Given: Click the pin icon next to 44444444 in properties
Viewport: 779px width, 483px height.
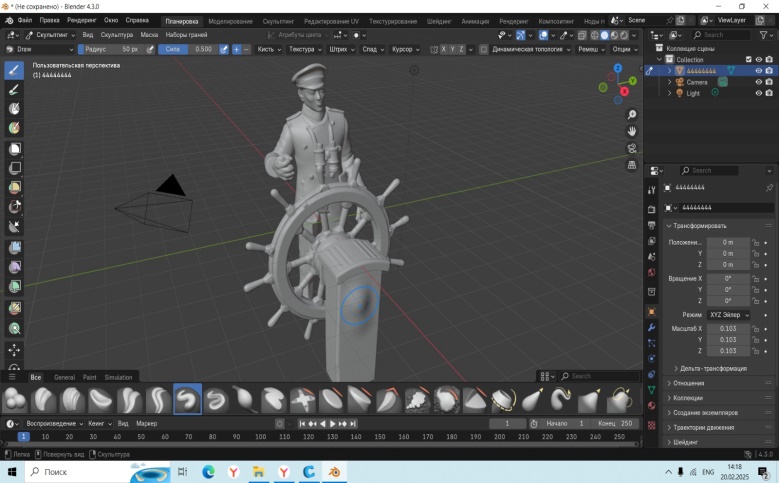Looking at the screenshot, I should (769, 188).
